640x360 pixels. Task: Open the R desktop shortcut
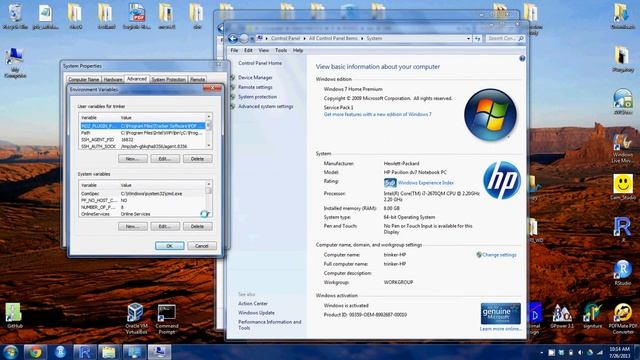pos(623,229)
